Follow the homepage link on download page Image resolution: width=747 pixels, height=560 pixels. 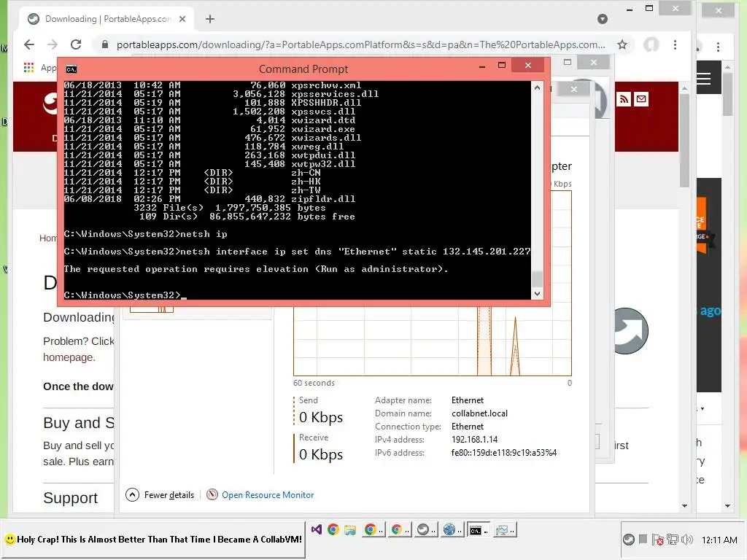tap(69, 357)
